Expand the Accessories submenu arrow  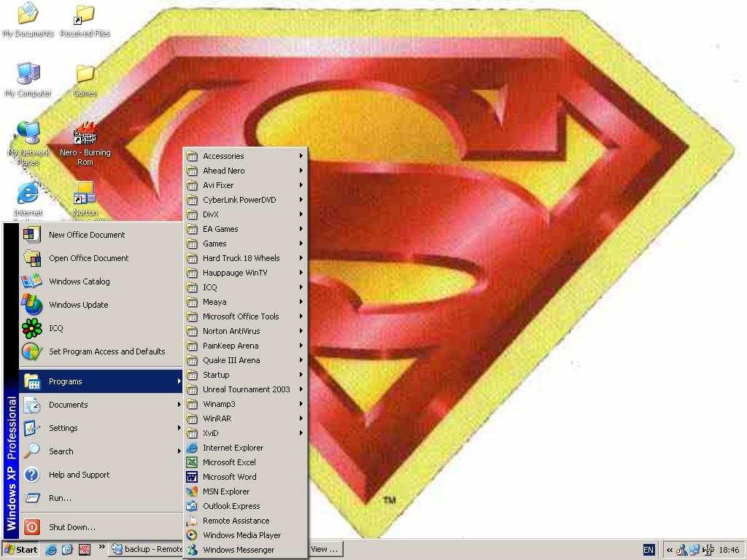(x=301, y=156)
